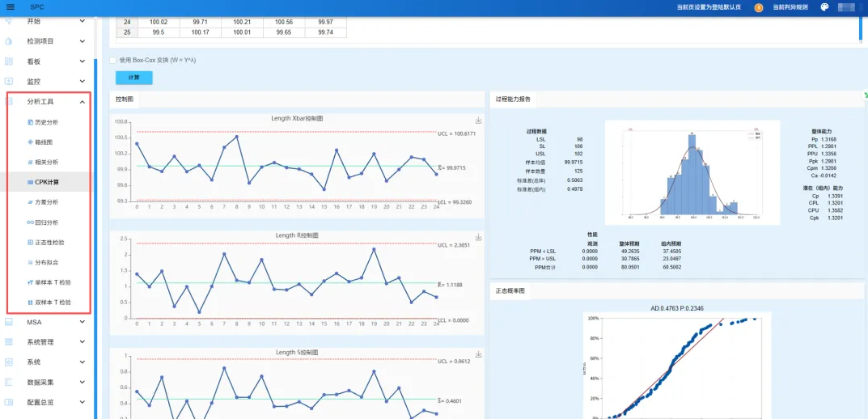Expand the 开始 menu chevron

(83, 21)
